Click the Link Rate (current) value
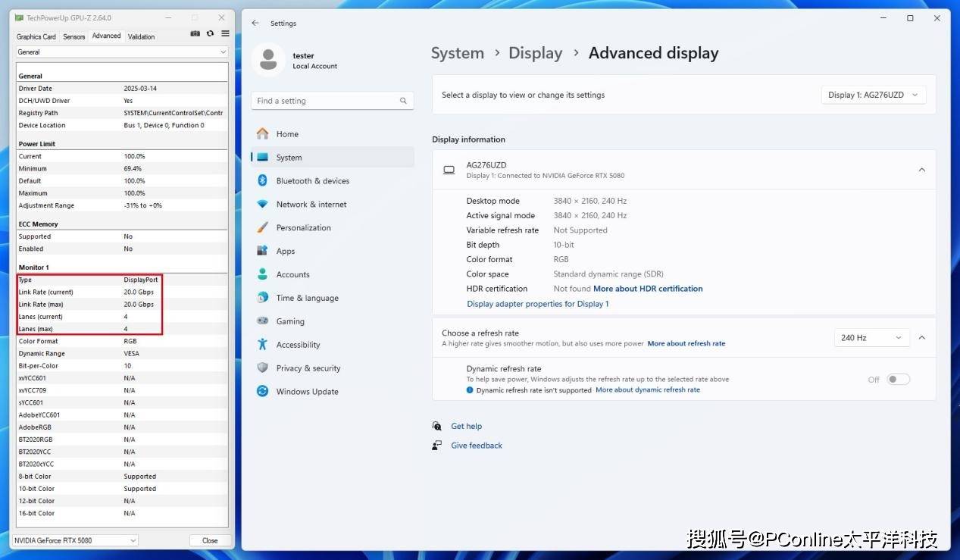960x560 pixels. (x=139, y=292)
